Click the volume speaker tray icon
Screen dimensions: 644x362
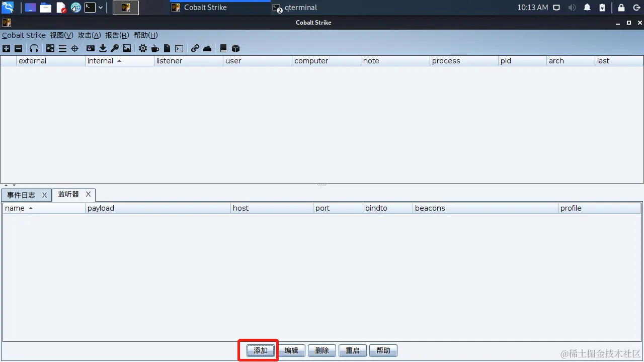click(572, 8)
